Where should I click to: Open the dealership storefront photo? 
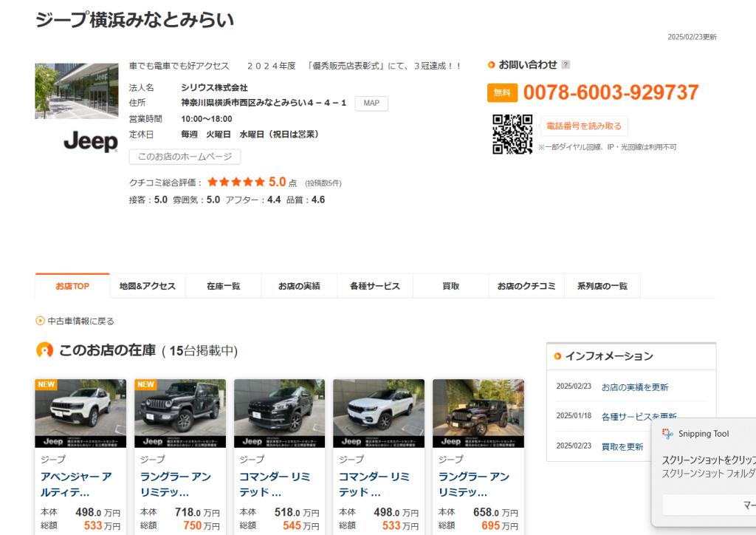(76, 91)
